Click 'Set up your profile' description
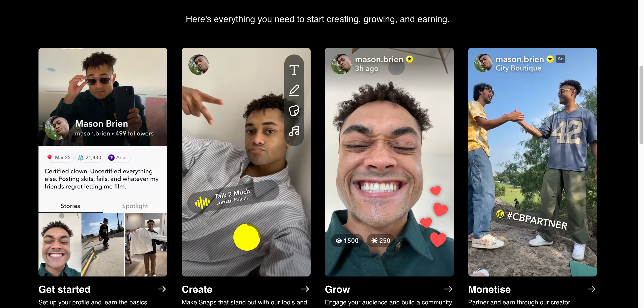The width and height of the screenshot is (644, 308). (x=94, y=302)
